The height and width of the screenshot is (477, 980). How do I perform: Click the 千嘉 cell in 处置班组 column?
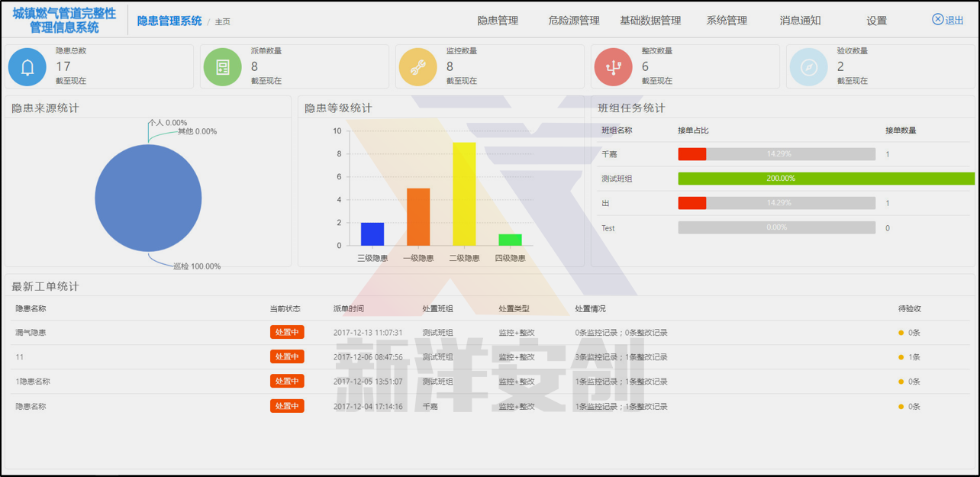[430, 407]
